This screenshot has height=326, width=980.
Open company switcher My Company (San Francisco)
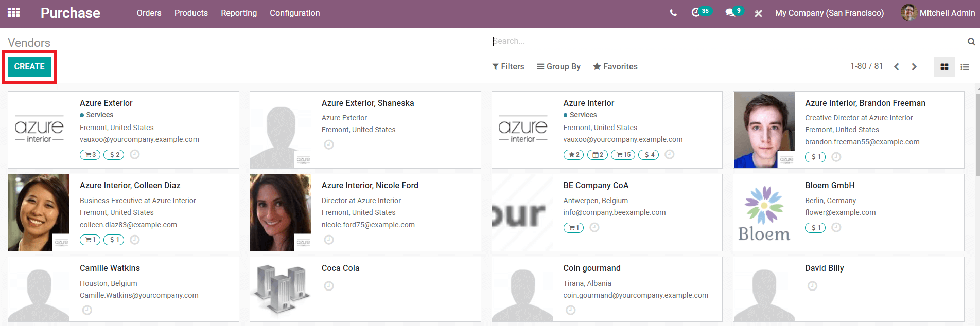(x=829, y=13)
